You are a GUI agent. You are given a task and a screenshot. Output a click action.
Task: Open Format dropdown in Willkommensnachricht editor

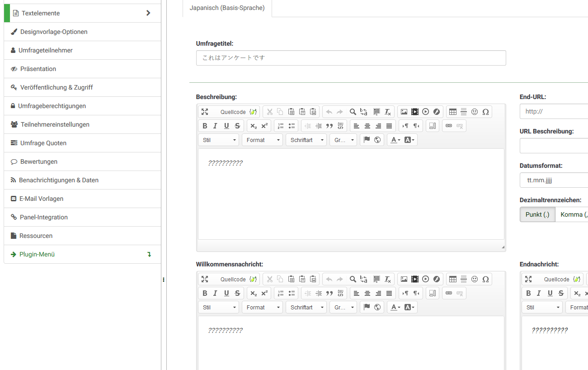(263, 307)
